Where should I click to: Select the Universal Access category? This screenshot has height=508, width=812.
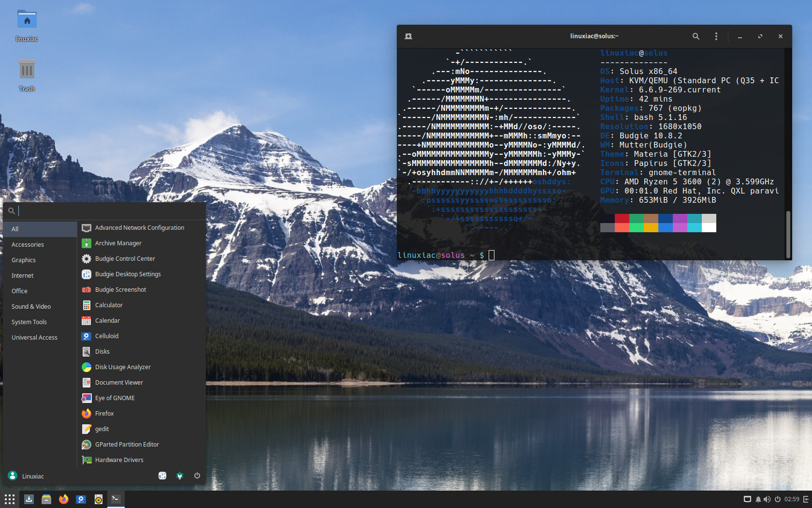tap(40, 337)
